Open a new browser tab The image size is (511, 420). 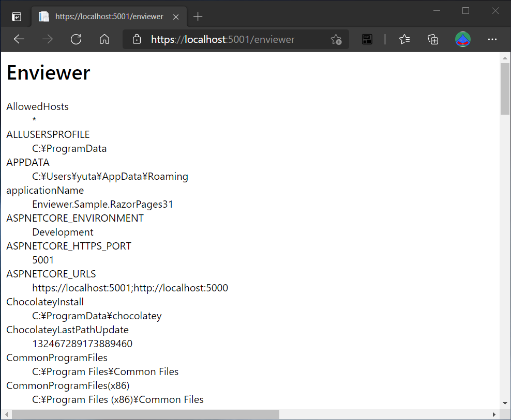(x=198, y=15)
